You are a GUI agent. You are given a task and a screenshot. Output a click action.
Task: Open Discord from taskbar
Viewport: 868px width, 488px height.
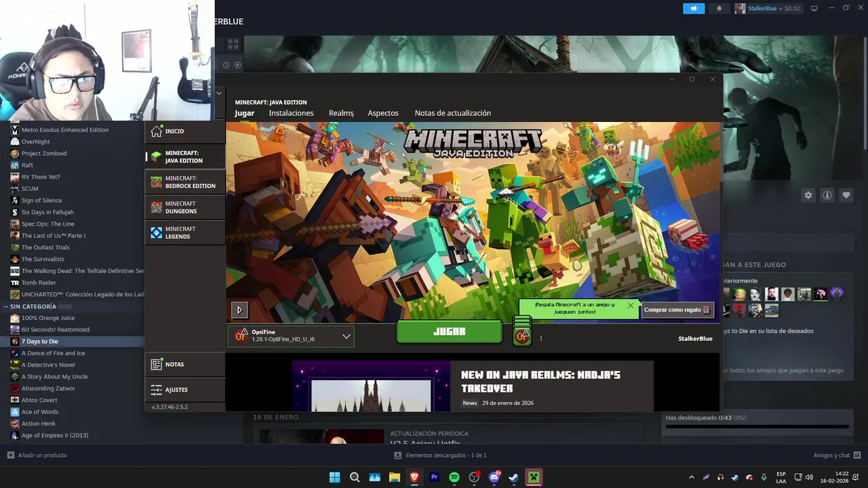(494, 477)
